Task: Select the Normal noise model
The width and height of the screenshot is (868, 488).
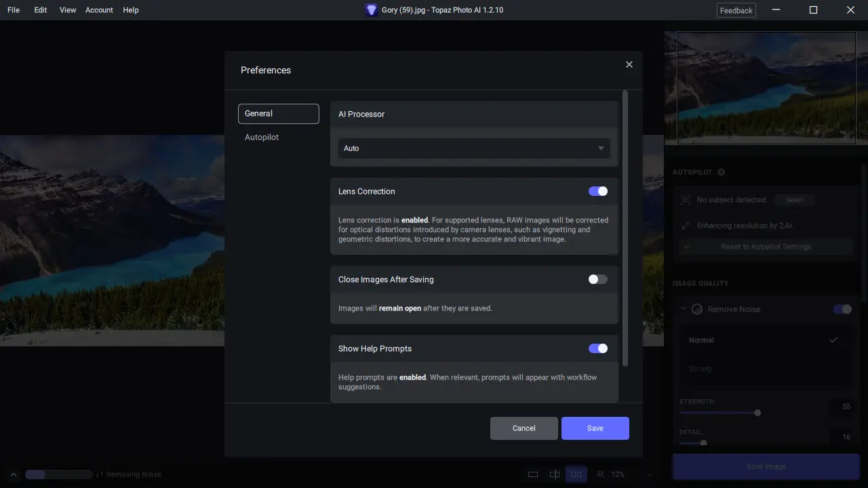Action: pyautogui.click(x=766, y=340)
